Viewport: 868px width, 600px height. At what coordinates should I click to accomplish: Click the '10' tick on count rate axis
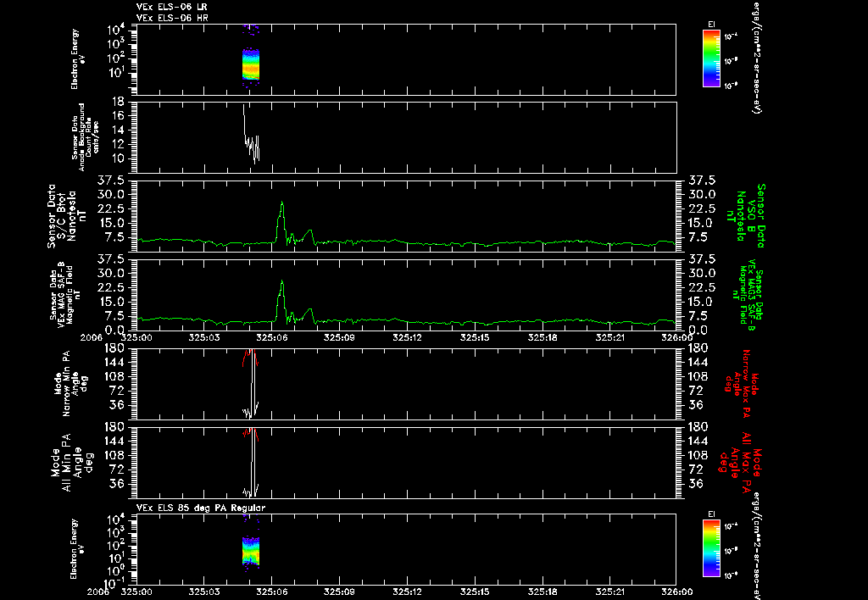coord(117,158)
